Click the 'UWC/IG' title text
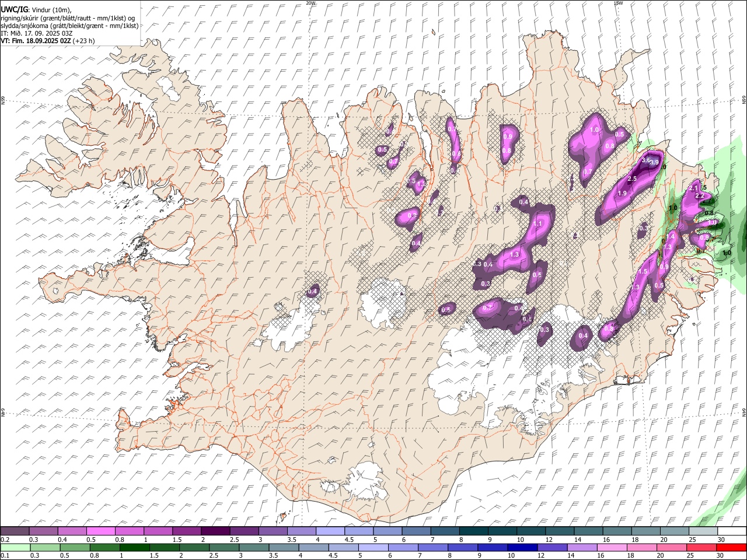747x560 pixels. pos(14,10)
